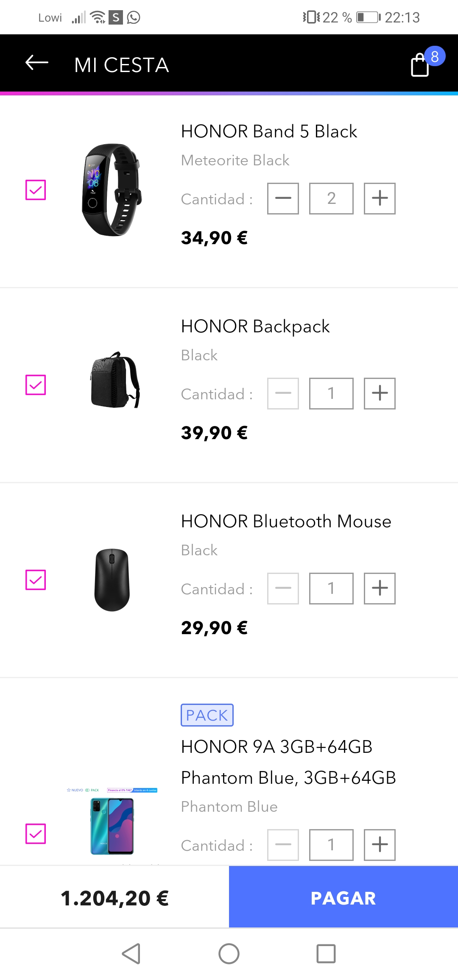Increase HONOR Bluetooth Mouse quantity
The height and width of the screenshot is (980, 458).
(x=380, y=588)
